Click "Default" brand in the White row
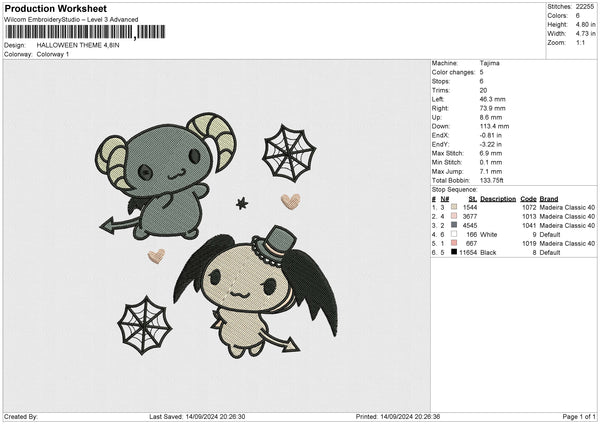This screenshot has height=424, width=600. 550,234
